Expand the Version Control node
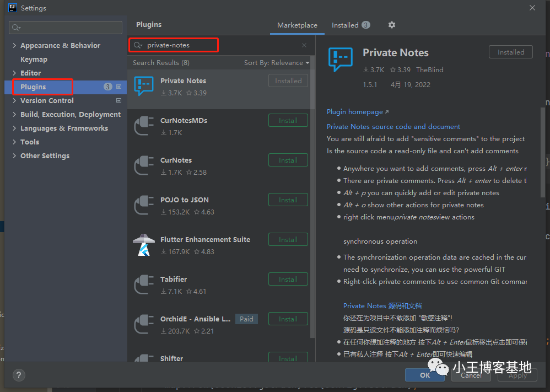The image size is (550, 392). tap(14, 100)
